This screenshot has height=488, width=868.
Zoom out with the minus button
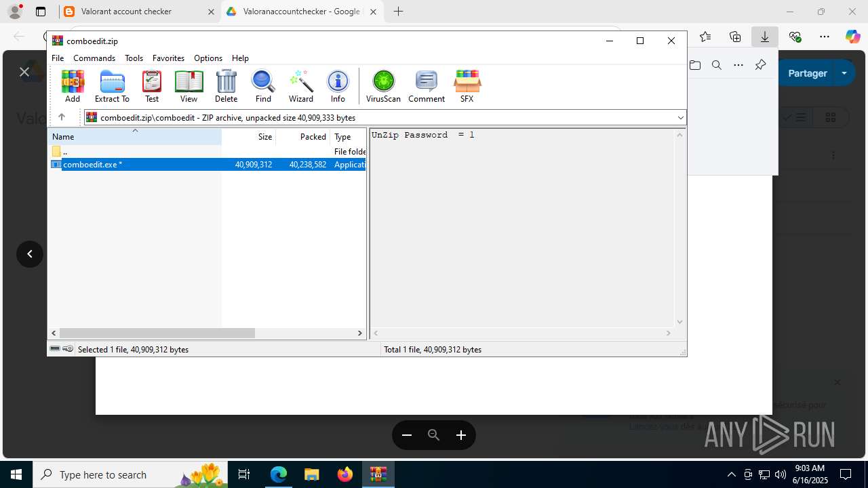[x=407, y=435]
